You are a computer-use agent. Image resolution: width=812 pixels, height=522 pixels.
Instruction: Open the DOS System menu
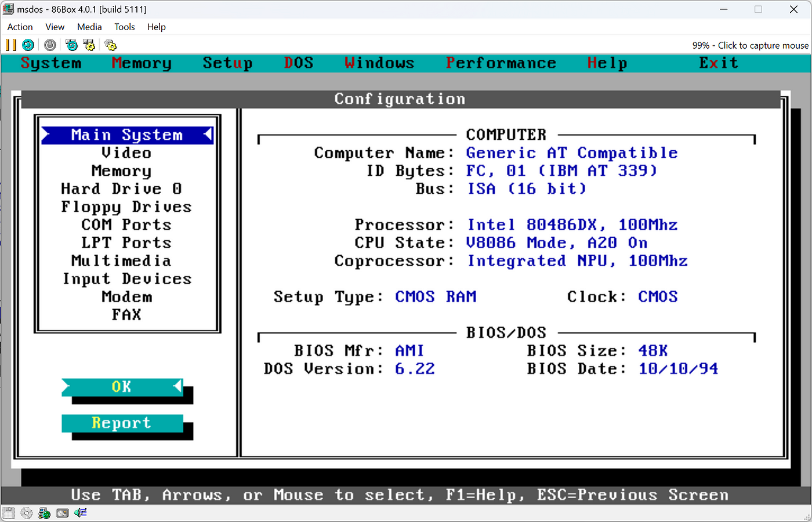coord(51,63)
